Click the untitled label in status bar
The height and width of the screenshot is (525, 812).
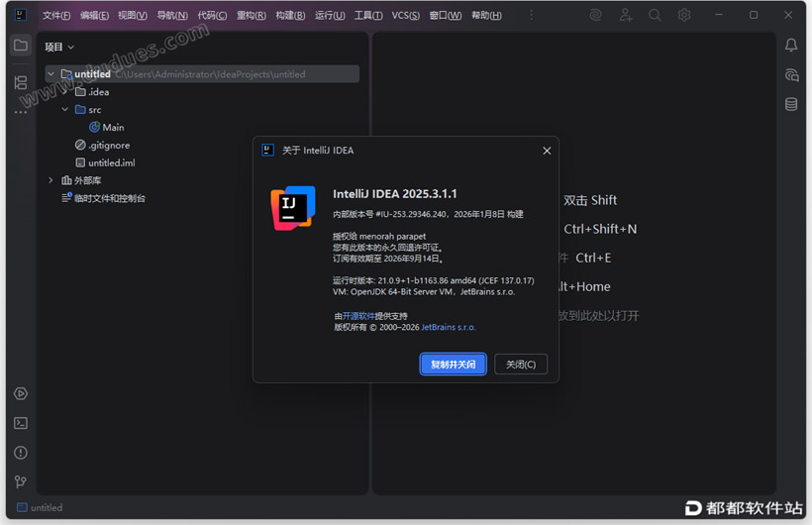tap(47, 508)
